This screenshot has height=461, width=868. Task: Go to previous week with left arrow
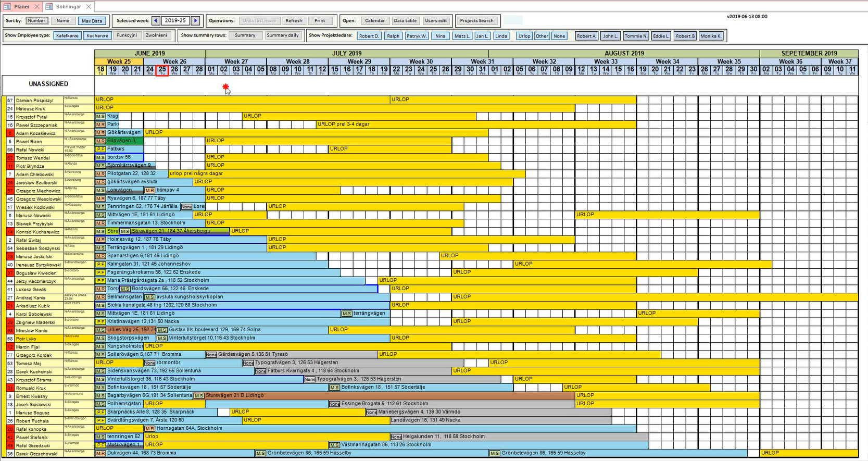pyautogui.click(x=156, y=21)
